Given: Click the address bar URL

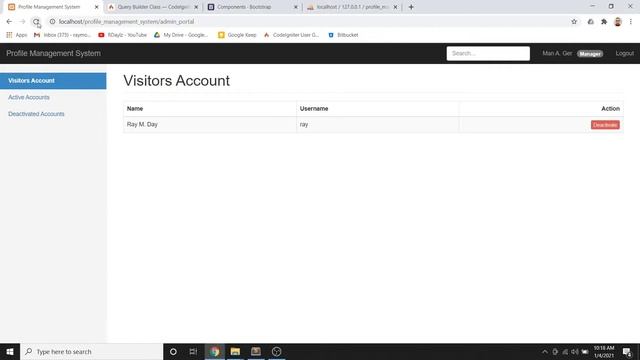Looking at the screenshot, I should coord(126,22).
